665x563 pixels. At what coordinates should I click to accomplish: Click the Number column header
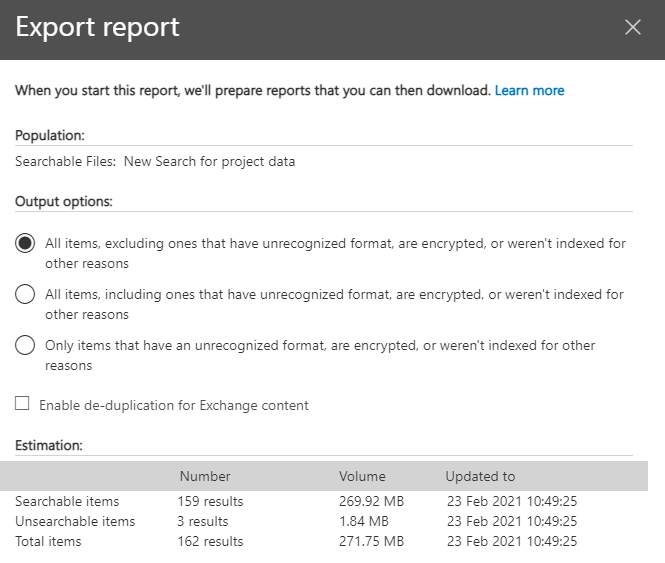click(205, 476)
